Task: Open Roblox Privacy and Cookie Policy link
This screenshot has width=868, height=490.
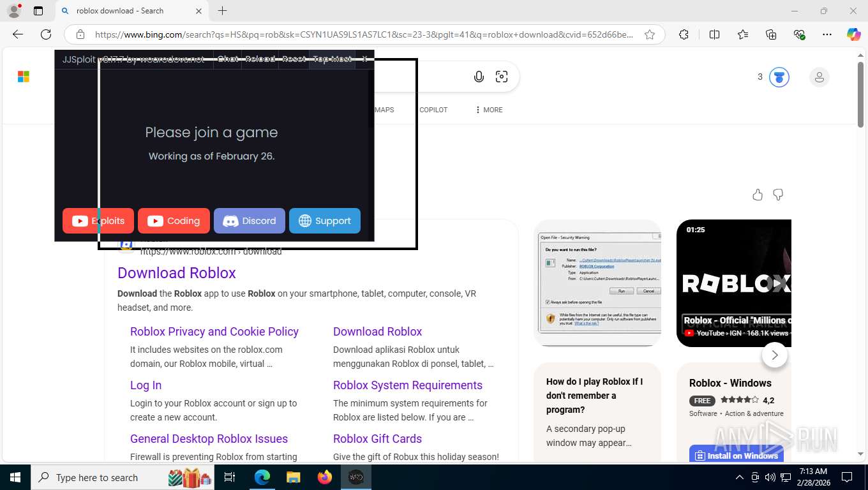Action: pyautogui.click(x=214, y=332)
